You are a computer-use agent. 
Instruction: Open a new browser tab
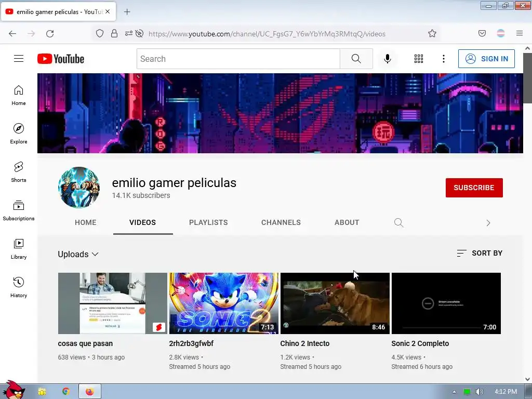127,12
